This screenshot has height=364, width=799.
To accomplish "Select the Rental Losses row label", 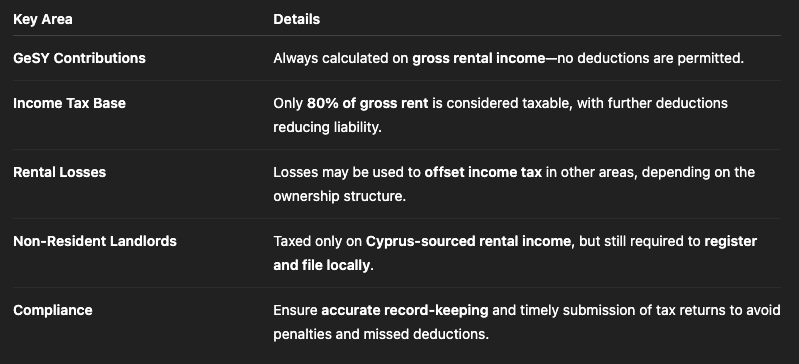I will 60,172.
